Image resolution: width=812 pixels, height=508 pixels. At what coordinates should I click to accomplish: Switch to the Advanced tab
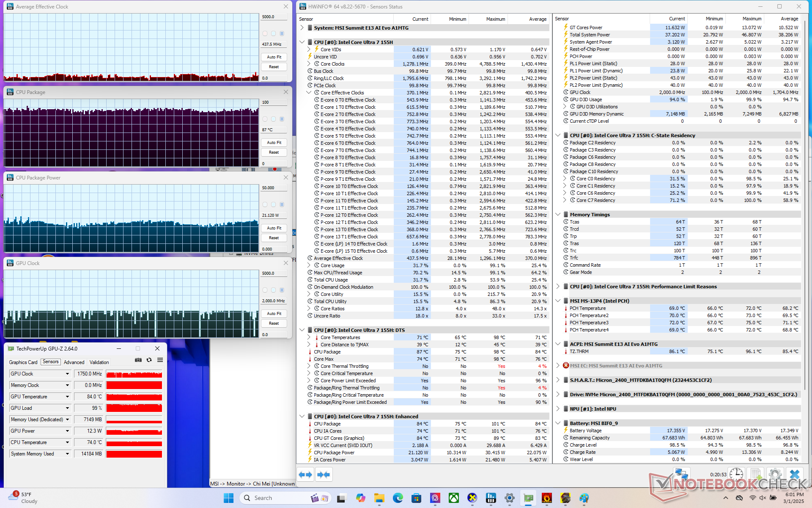tap(74, 362)
